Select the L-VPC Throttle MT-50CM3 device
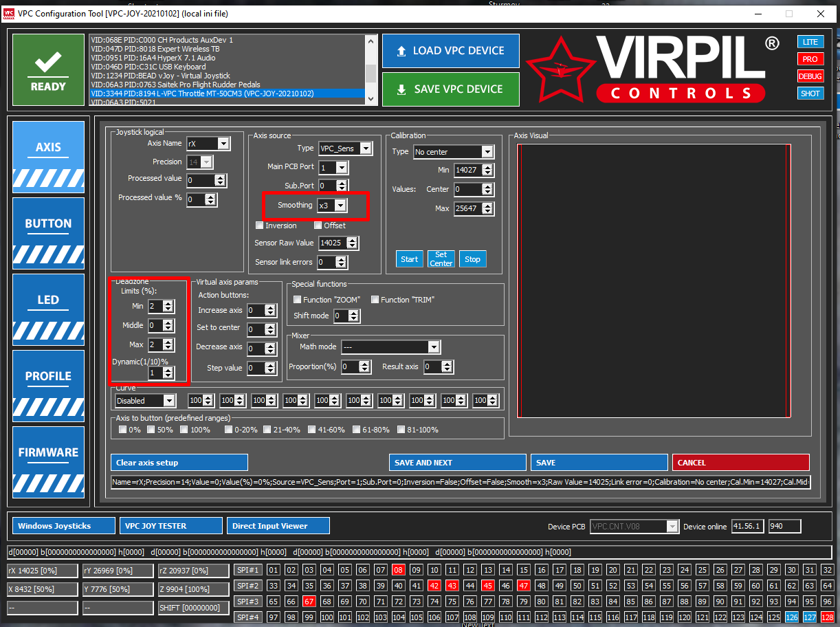The height and width of the screenshot is (627, 840). tap(227, 93)
